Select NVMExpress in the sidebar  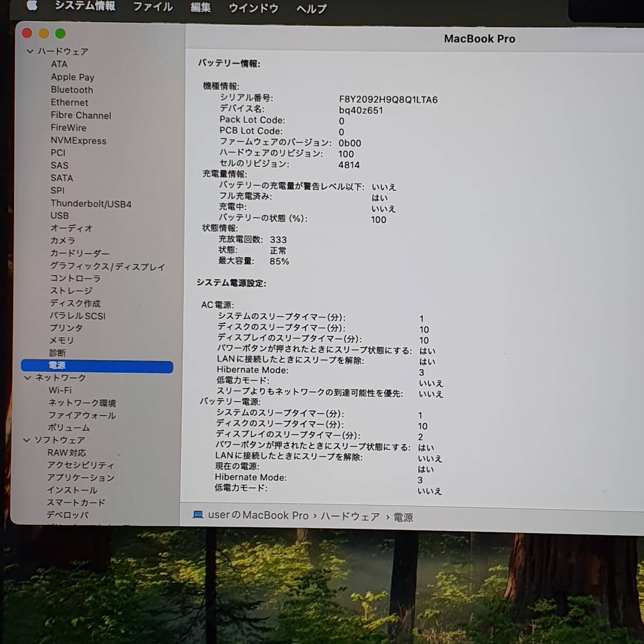coord(78,141)
